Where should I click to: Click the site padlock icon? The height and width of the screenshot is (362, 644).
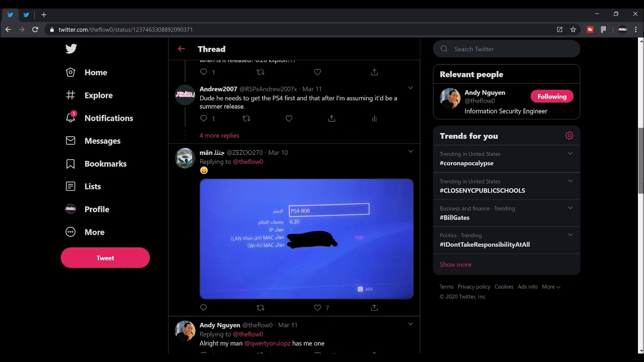click(x=51, y=30)
